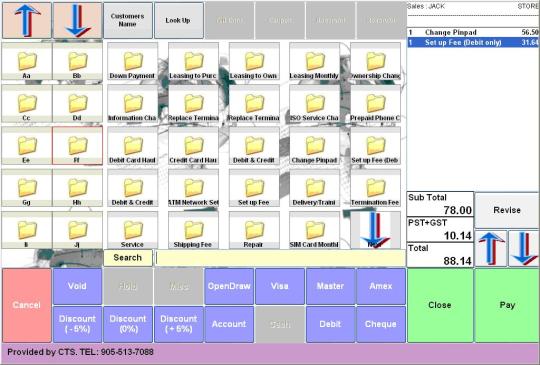
Task: Select the Termination Fee folder
Action: 375,188
